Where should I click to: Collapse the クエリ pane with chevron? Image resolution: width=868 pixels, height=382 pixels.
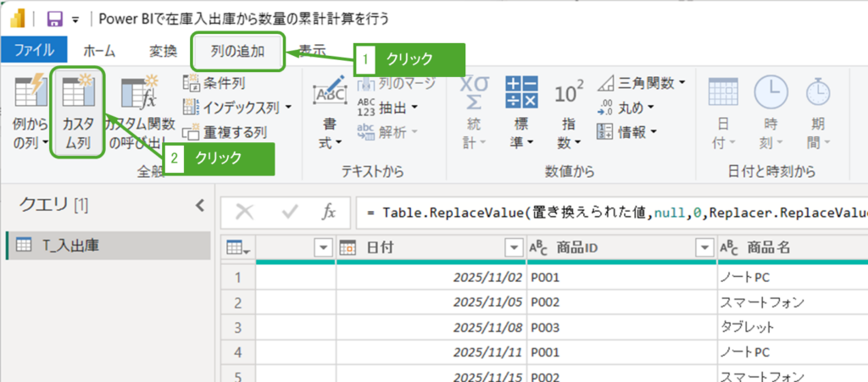click(200, 205)
